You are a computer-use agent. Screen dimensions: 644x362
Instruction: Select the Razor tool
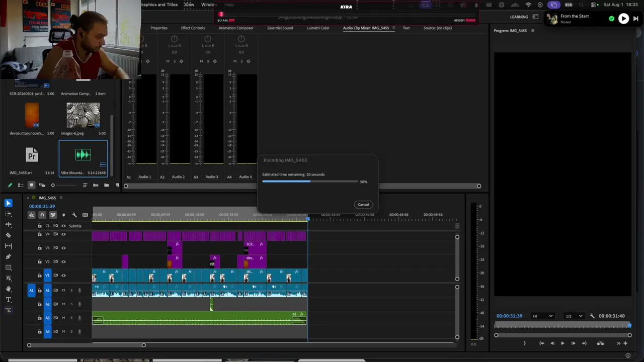[9, 235]
